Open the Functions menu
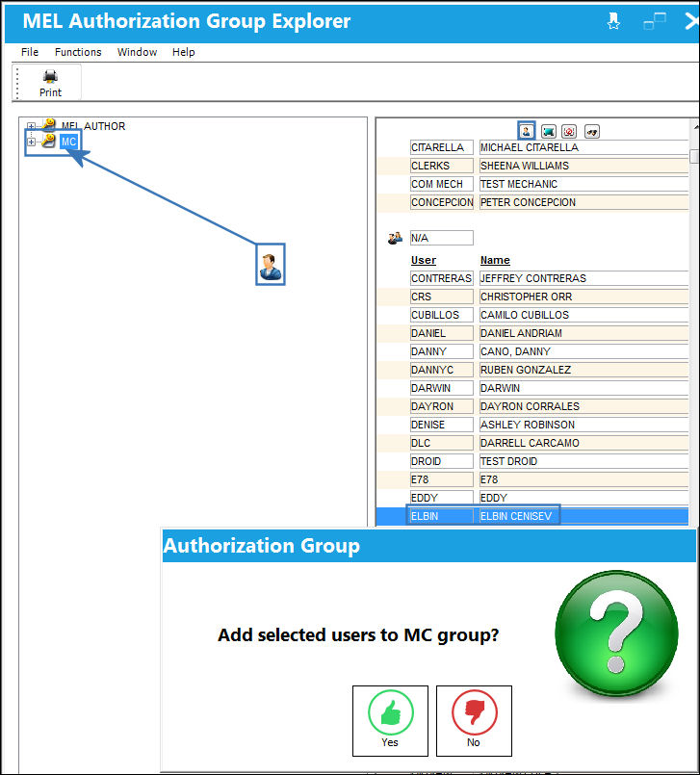This screenshot has width=700, height=775. click(78, 52)
